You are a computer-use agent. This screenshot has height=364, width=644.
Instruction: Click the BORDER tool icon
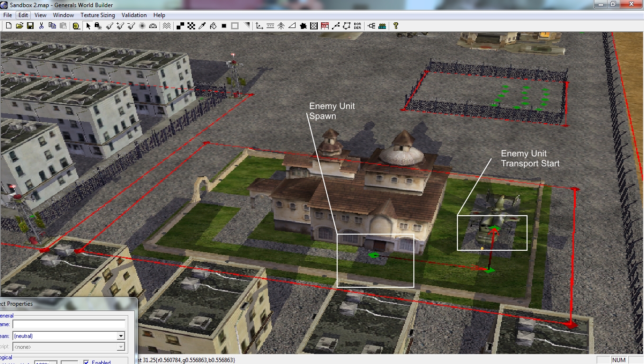coord(357,26)
